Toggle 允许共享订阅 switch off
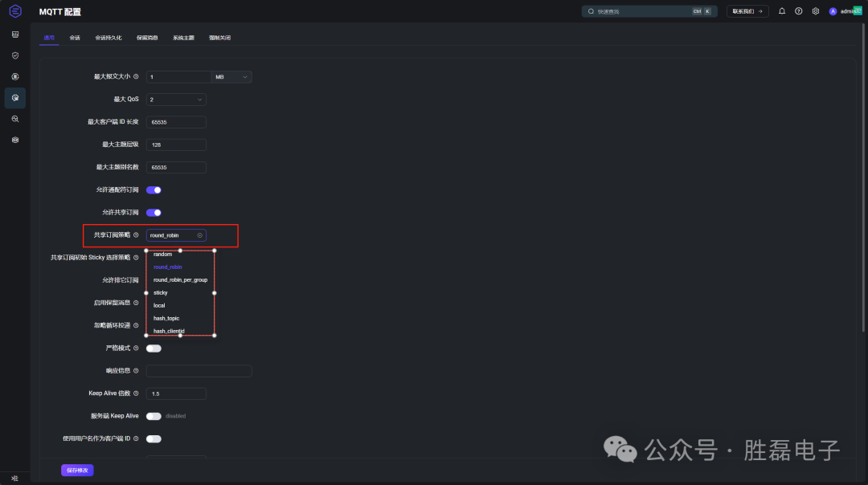The image size is (868, 485). coord(154,213)
